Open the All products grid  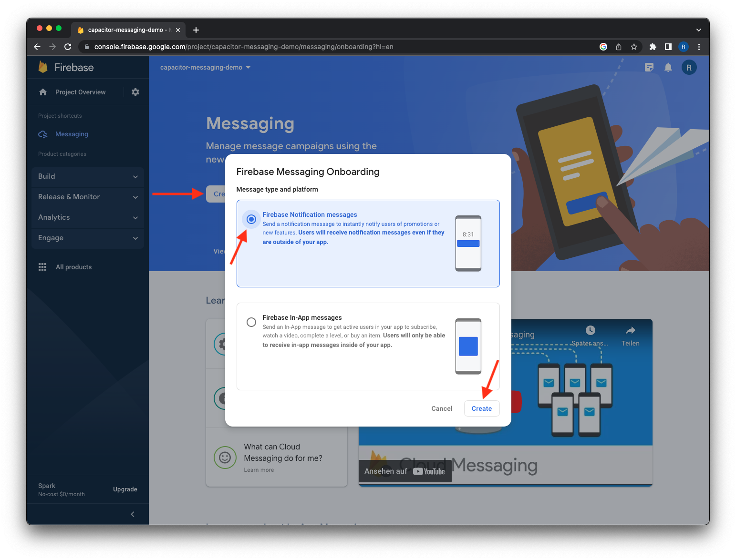[42, 267]
